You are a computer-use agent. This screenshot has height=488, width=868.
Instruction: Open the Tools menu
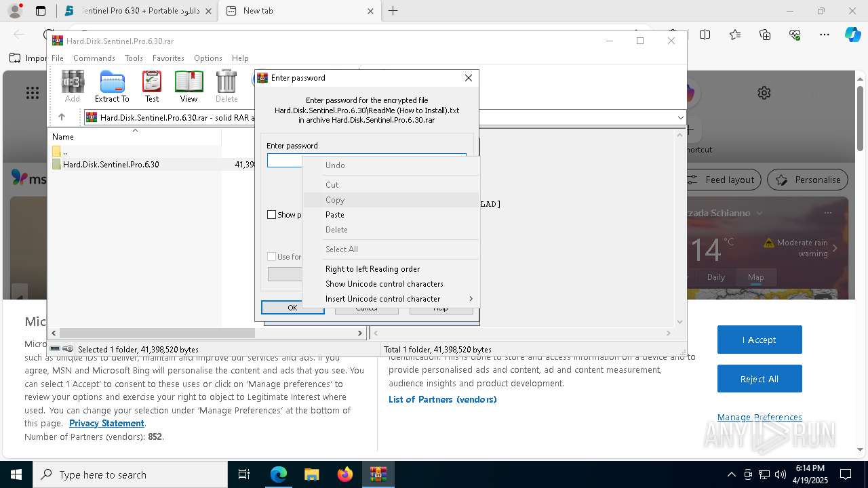134,58
